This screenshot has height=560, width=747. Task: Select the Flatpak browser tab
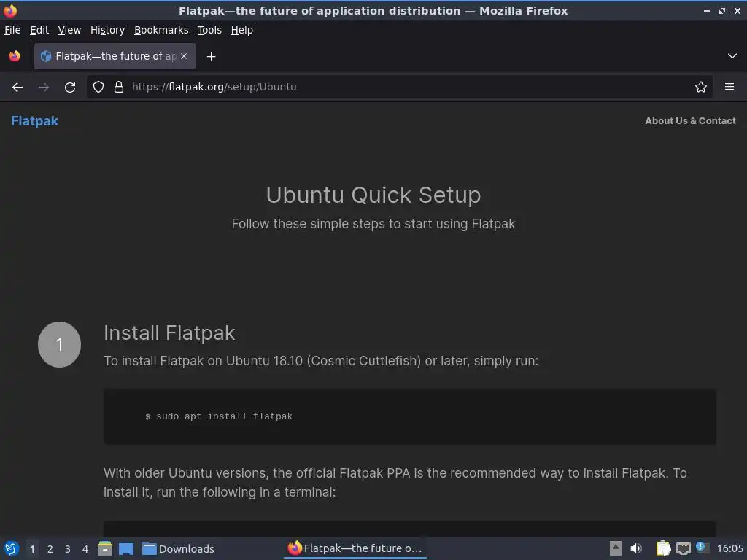(115, 56)
